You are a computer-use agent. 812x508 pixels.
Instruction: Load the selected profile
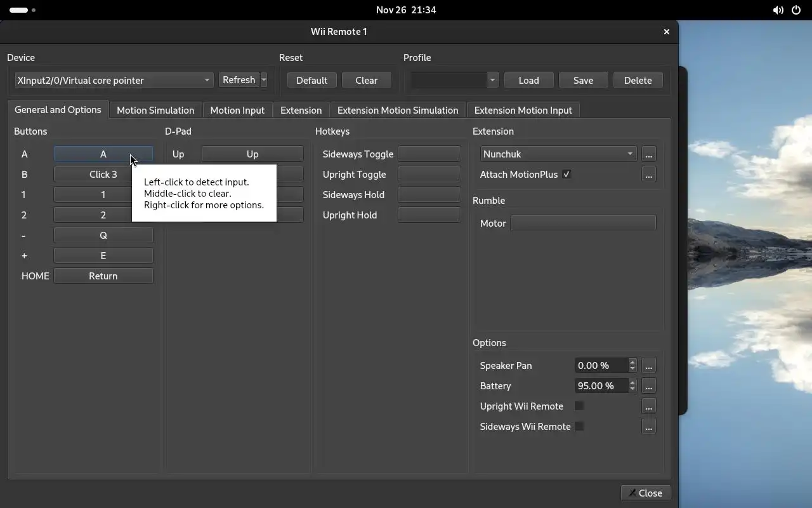[528, 81]
